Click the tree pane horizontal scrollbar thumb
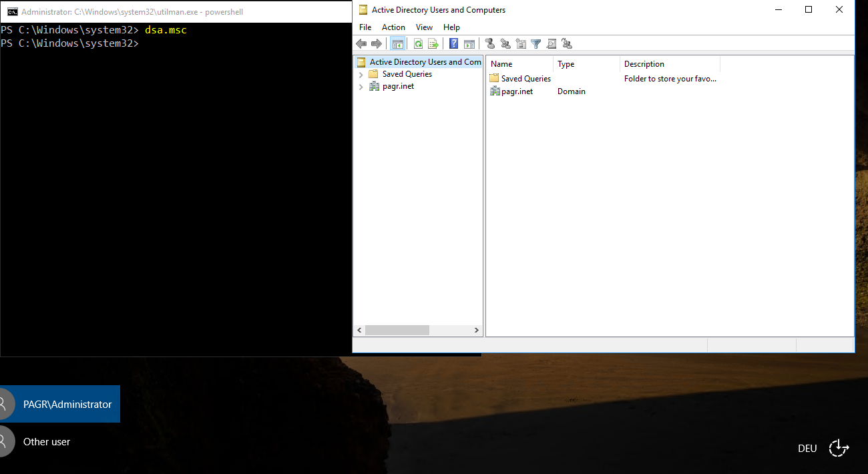 coord(397,330)
